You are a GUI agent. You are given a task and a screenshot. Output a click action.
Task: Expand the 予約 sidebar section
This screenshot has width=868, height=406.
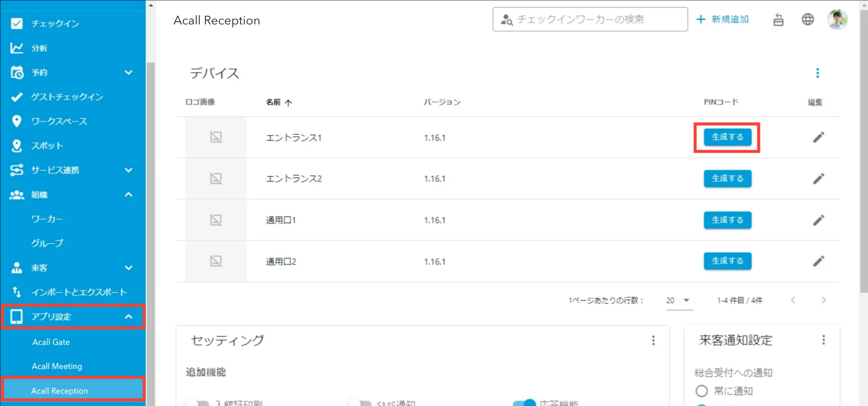(x=128, y=73)
